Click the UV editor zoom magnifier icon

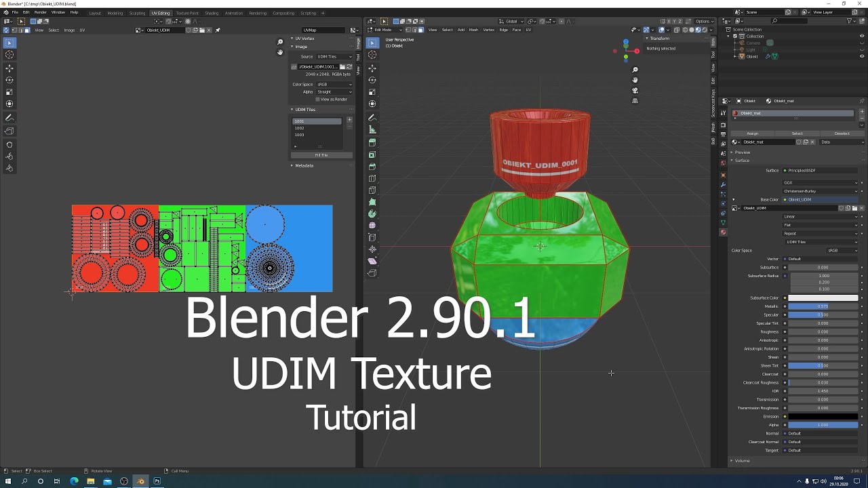[280, 43]
